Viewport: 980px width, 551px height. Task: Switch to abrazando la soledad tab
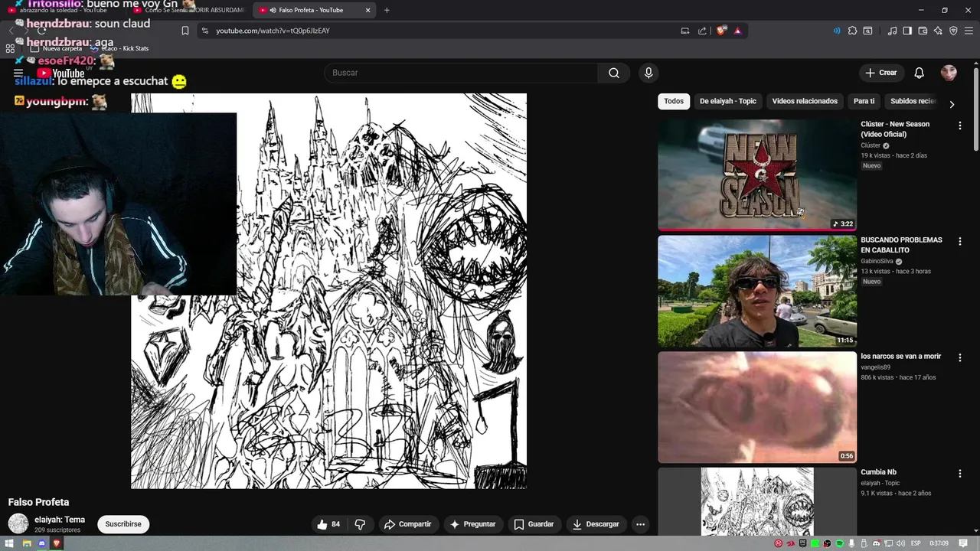click(x=65, y=10)
